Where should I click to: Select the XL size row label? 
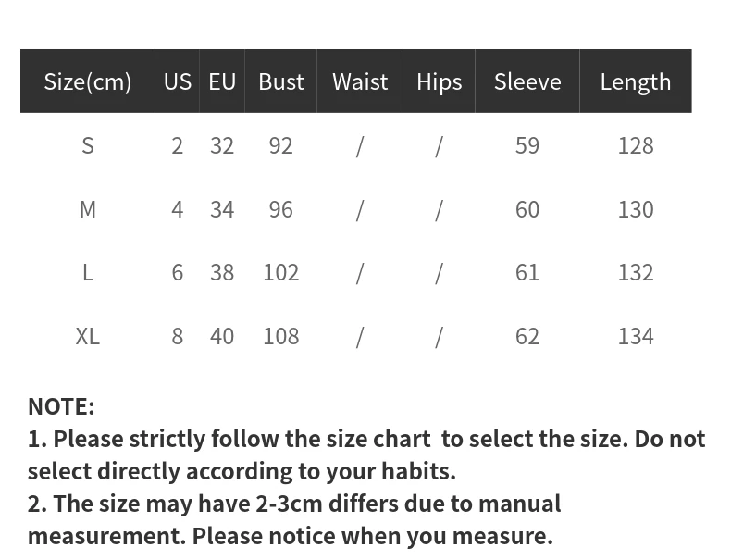(88, 336)
